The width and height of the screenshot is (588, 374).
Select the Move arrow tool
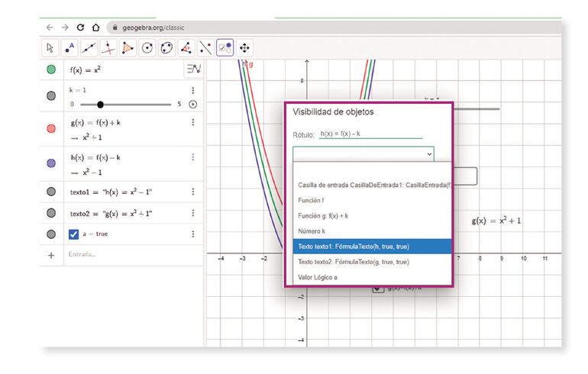pos(50,48)
